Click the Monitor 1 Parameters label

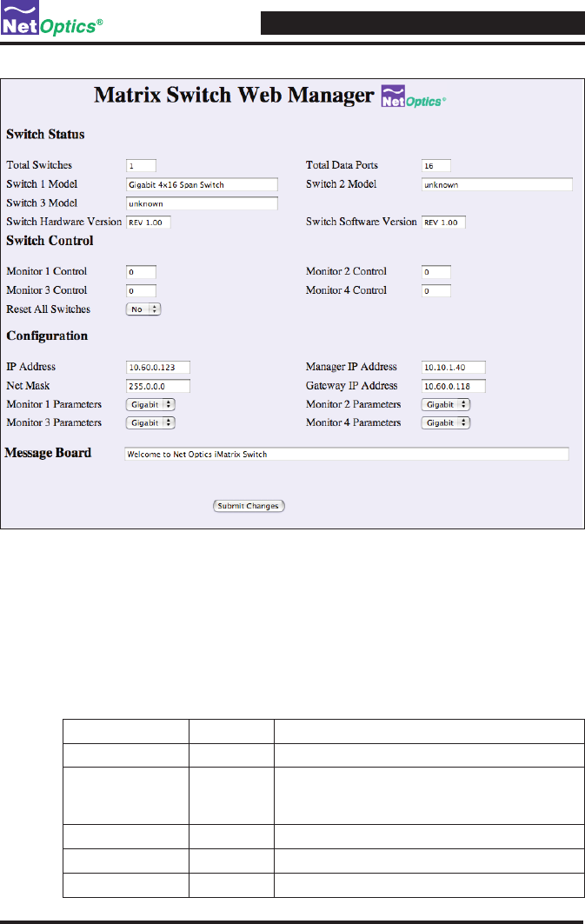pyautogui.click(x=54, y=404)
